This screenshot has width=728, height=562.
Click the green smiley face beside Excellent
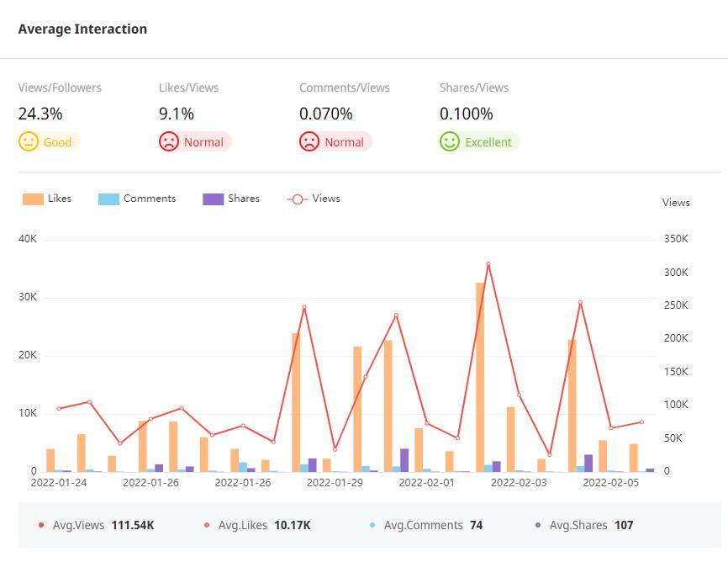450,141
